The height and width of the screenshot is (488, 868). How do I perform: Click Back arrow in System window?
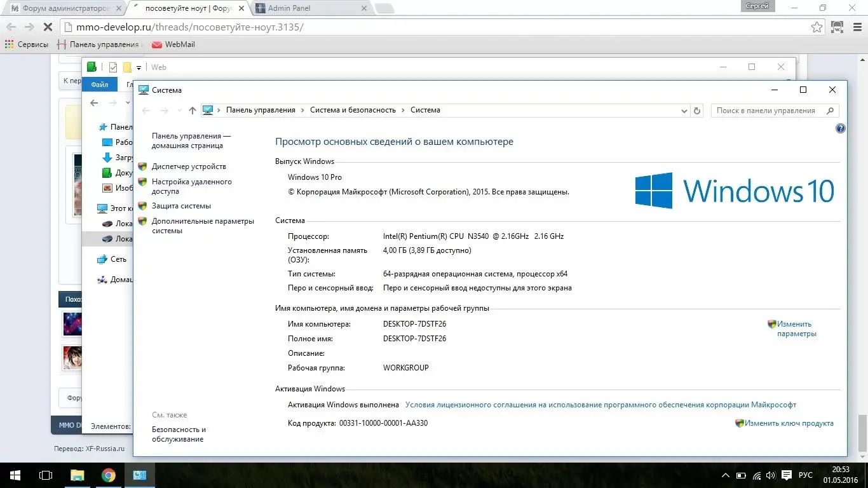[x=146, y=111]
